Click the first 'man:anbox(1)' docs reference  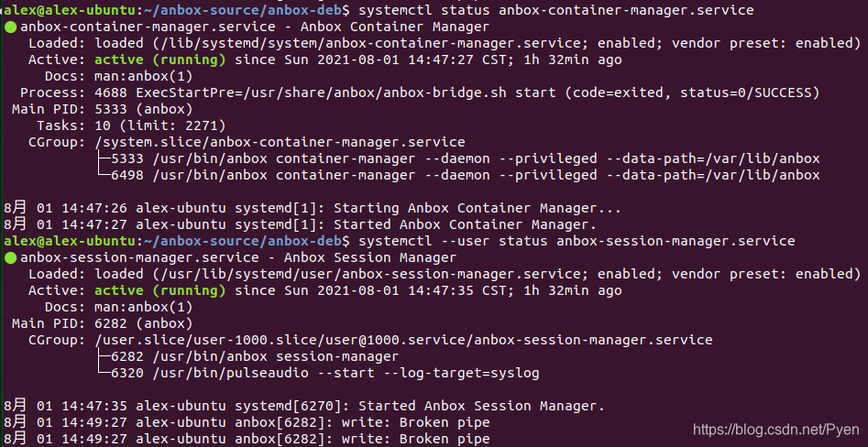pyautogui.click(x=143, y=77)
